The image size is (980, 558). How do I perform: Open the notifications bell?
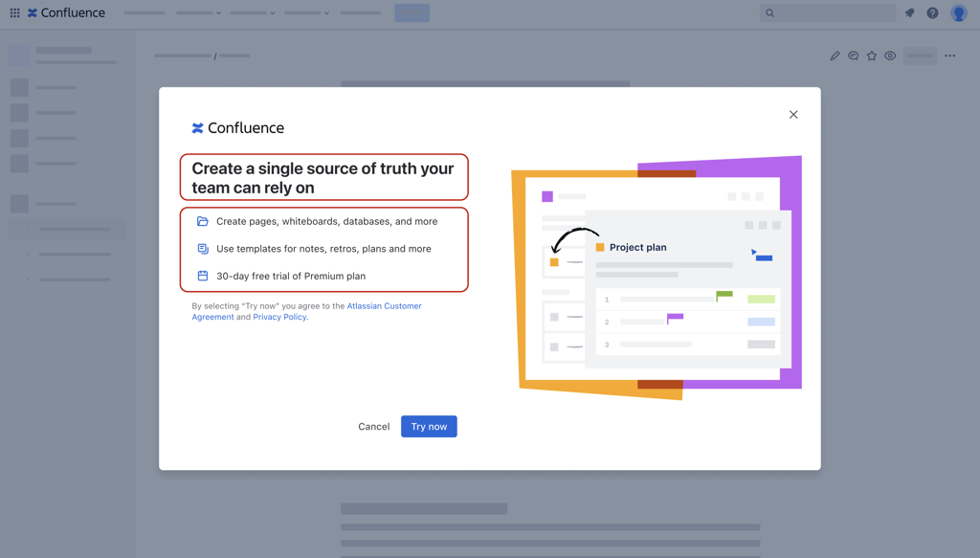pos(909,12)
